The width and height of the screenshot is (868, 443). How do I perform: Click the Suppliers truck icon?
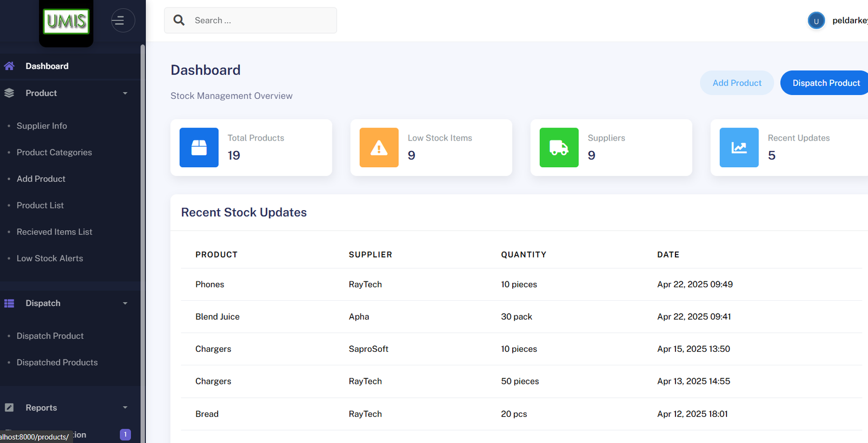559,148
